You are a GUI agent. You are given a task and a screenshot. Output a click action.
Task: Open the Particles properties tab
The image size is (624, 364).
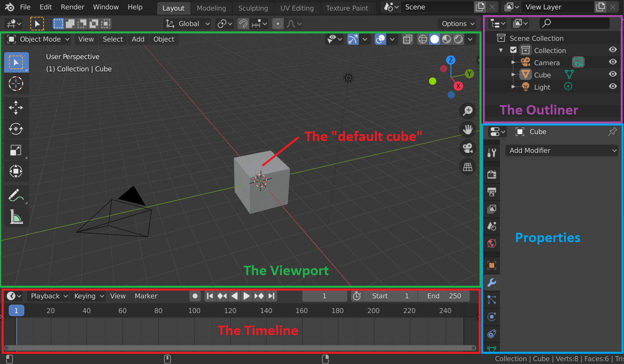tap(492, 300)
